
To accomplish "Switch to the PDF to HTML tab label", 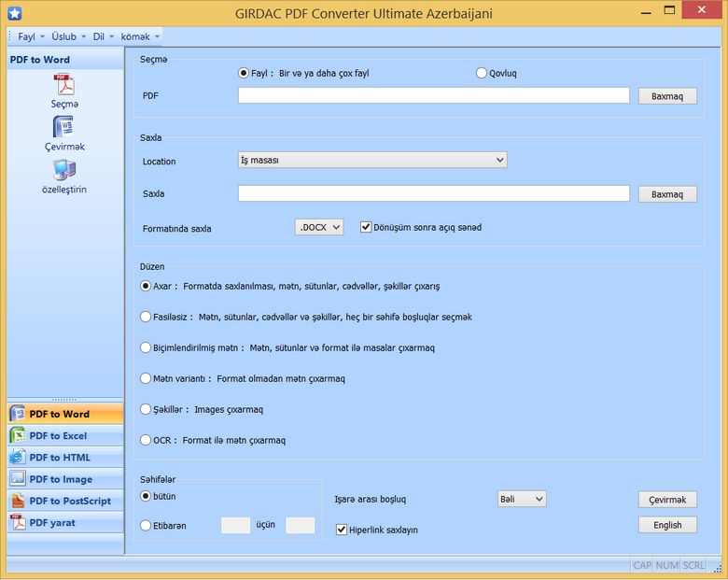I will pyautogui.click(x=60, y=458).
